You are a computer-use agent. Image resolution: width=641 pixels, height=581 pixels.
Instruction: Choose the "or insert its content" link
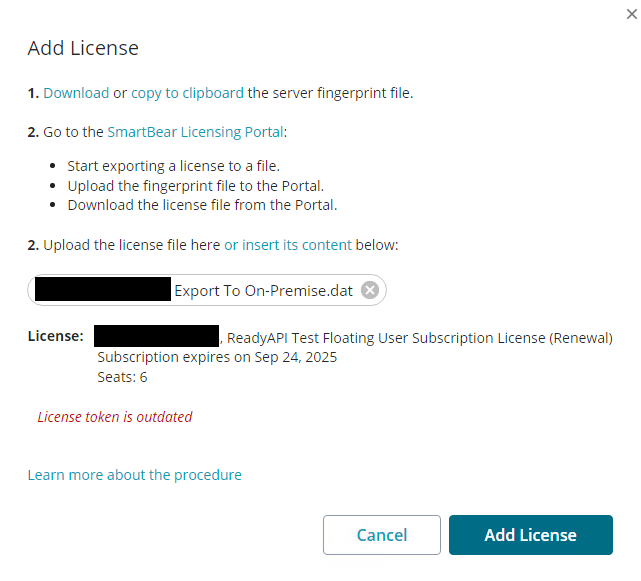288,245
